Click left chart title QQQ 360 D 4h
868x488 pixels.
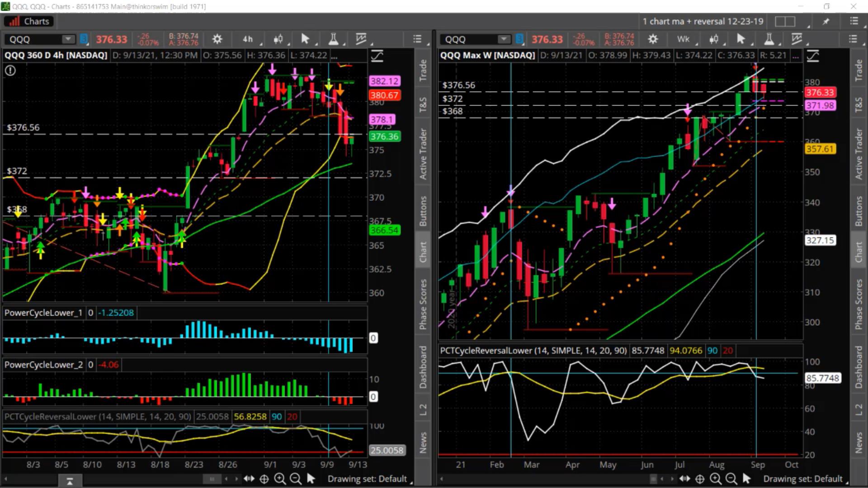56,55
